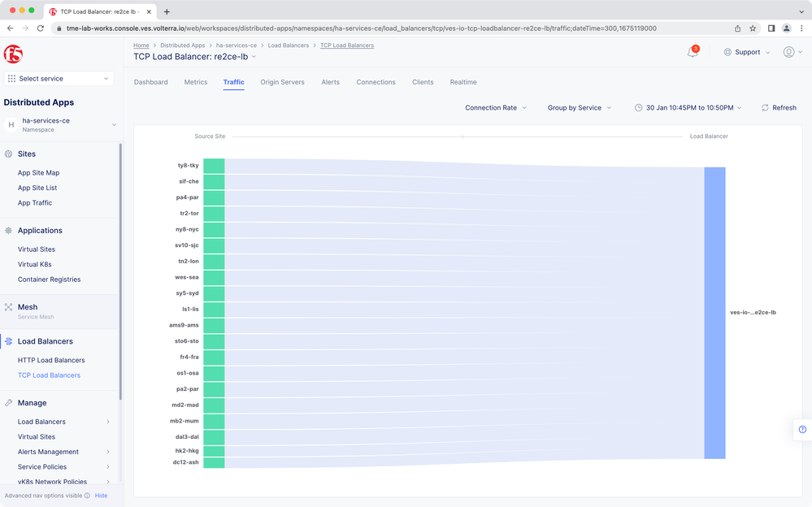Click the ty8-tky green source site node

click(214, 166)
